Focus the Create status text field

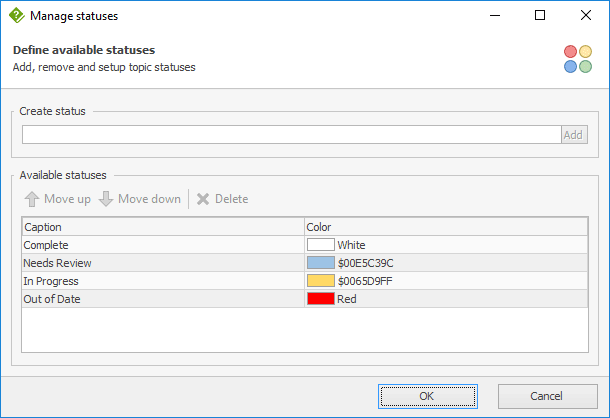pos(291,135)
